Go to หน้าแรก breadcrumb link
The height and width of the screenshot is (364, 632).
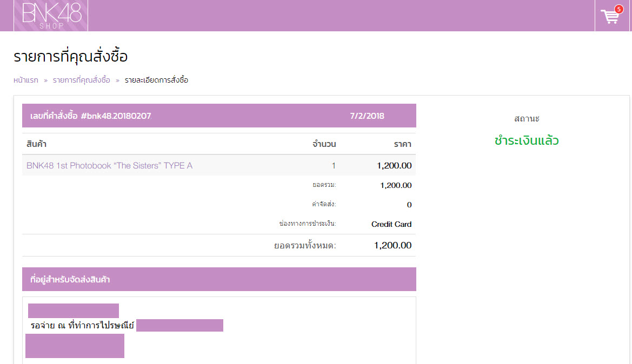(x=26, y=80)
